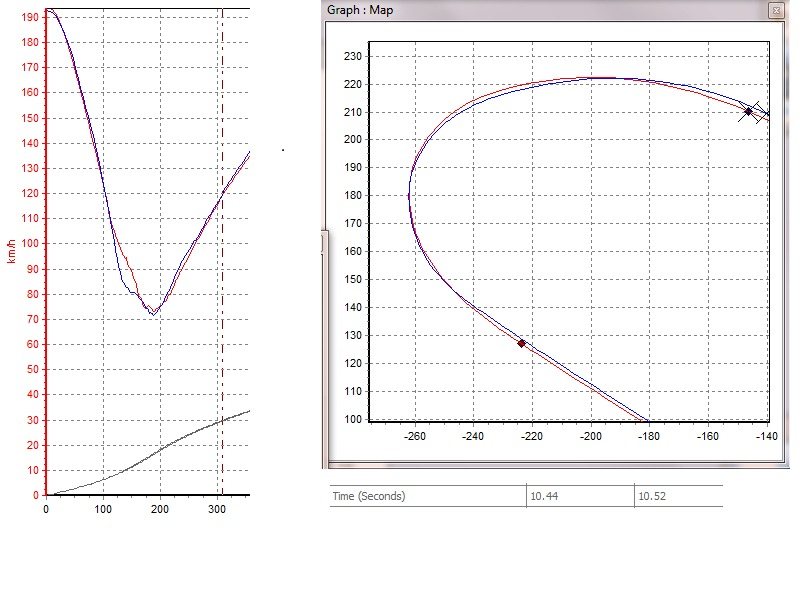
Task: Select the 10.44 time value cell
Action: [580, 496]
